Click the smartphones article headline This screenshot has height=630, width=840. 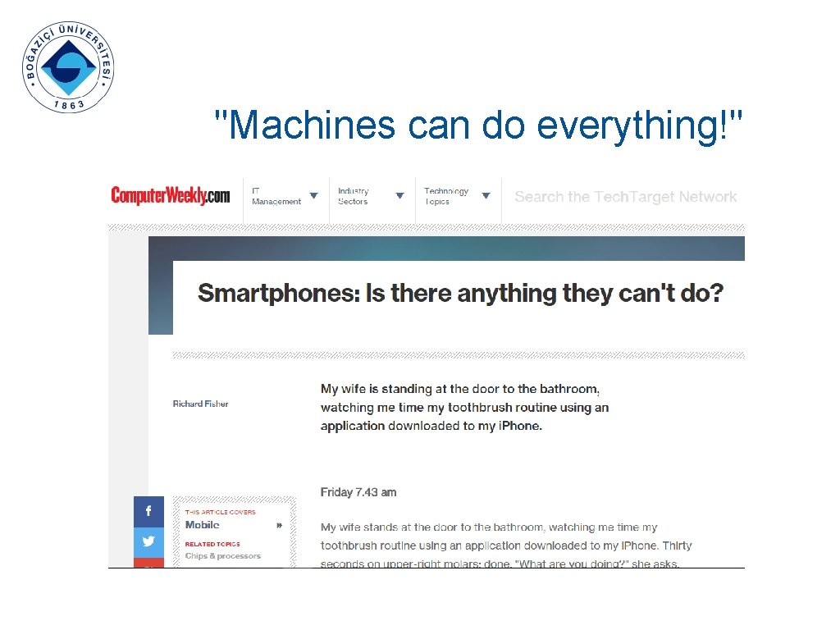(x=459, y=294)
